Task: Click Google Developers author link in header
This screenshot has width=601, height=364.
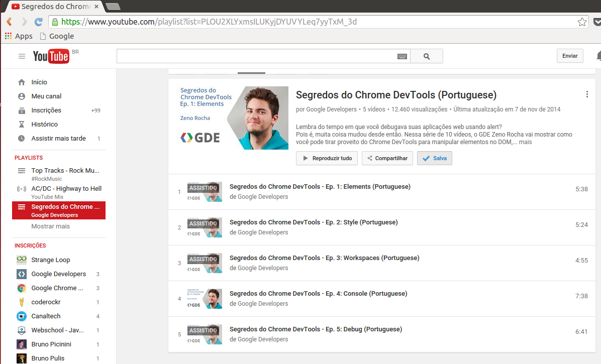Action: 331,109
